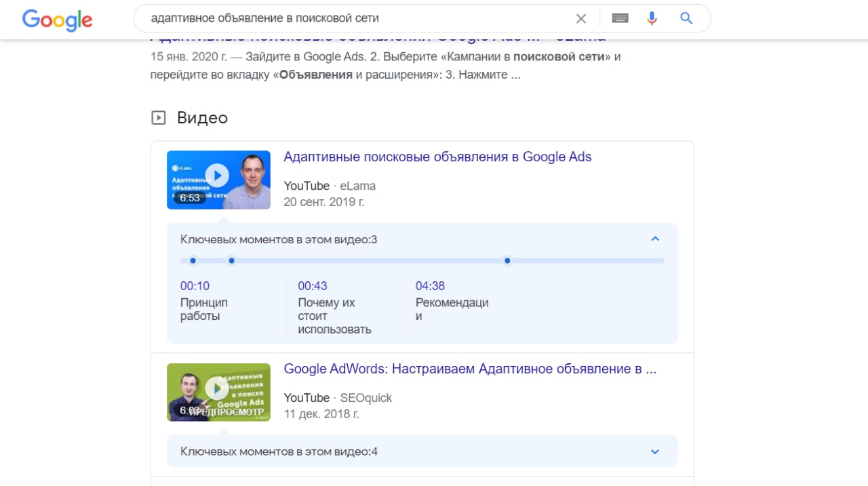This screenshot has width=868, height=486.
Task: Submit search with magnifier icon
Action: (x=686, y=18)
